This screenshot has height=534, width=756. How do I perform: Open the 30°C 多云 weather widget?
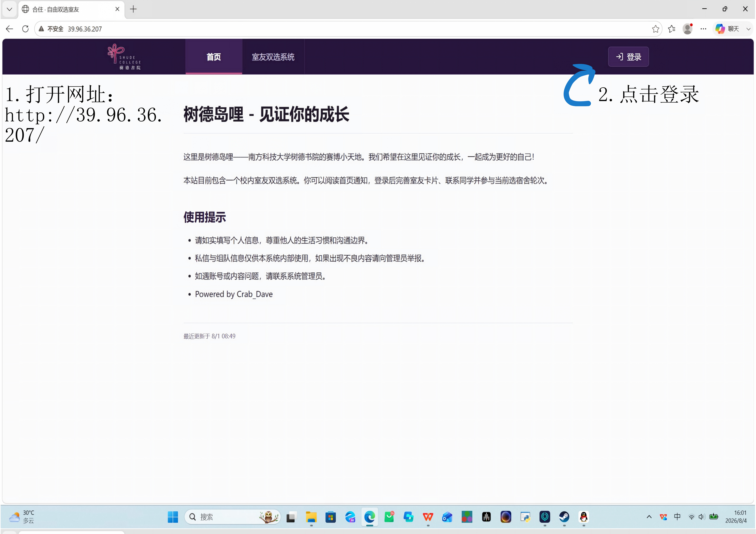[22, 517]
